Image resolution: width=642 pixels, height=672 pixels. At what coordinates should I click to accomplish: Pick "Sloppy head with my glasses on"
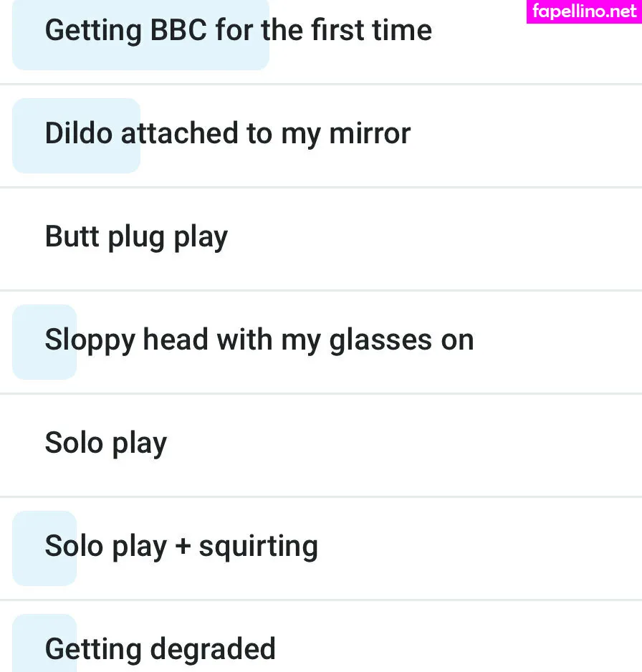coord(321,341)
